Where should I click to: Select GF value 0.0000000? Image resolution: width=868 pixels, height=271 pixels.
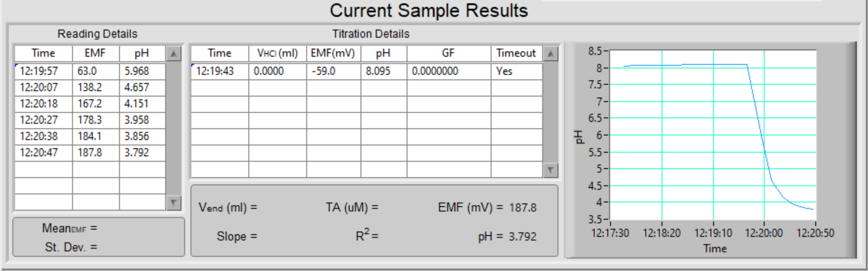[x=448, y=71]
